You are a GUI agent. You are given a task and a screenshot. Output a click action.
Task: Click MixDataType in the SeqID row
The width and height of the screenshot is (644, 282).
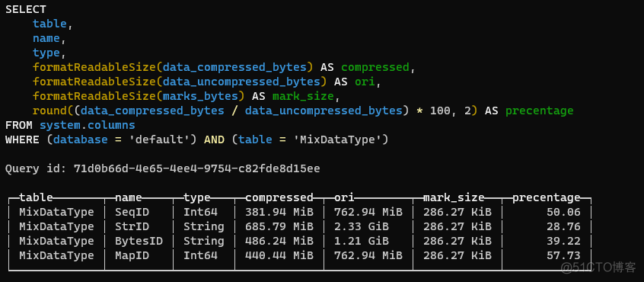tap(56, 212)
